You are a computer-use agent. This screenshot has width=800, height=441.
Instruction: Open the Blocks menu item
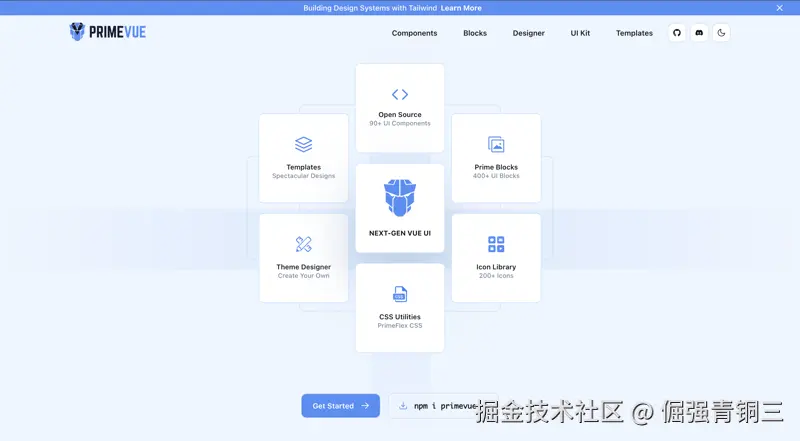(475, 33)
